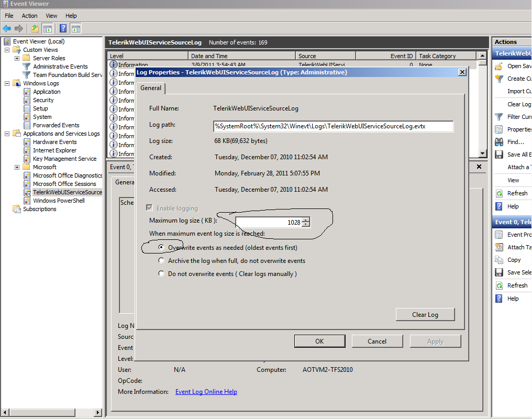The image size is (532, 419).
Task: Go back using the toolbar back arrow
Action: 7,28
